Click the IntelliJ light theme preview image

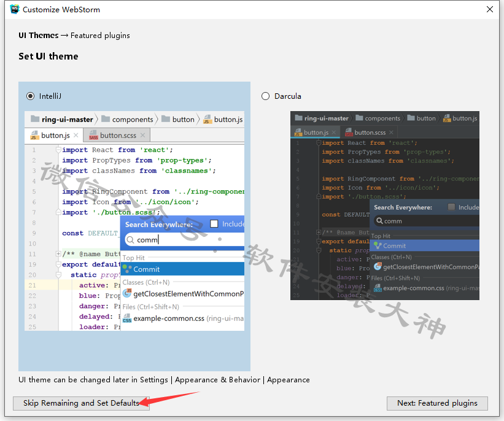coord(134,221)
